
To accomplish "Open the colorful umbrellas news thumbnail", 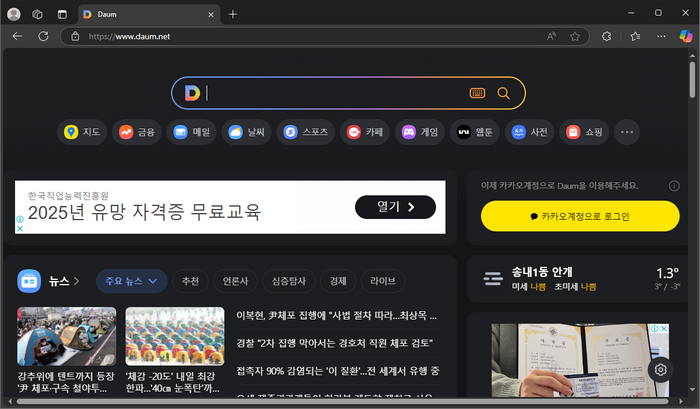I will [175, 336].
